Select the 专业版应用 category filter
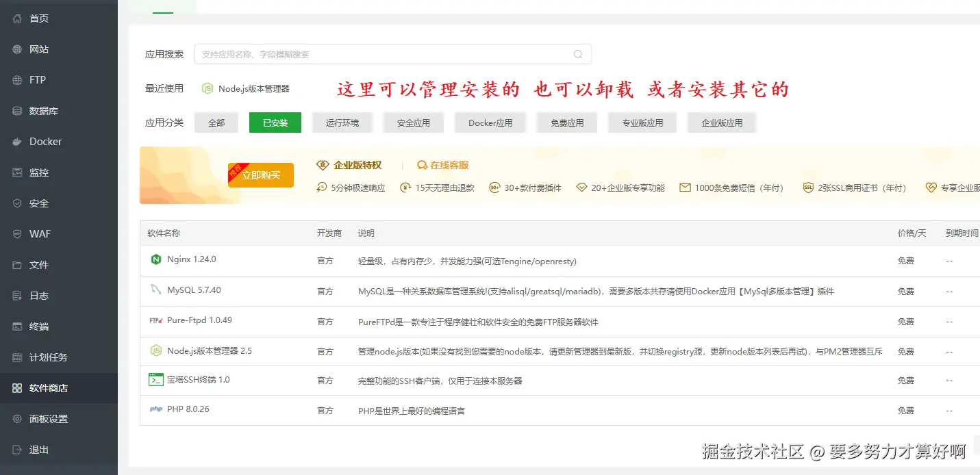Viewport: 980px width, 475px height. click(x=642, y=123)
